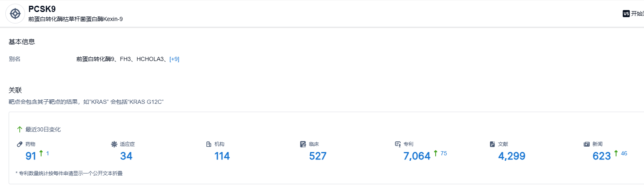
Task: Open the 7,064 patents count
Action: point(417,156)
